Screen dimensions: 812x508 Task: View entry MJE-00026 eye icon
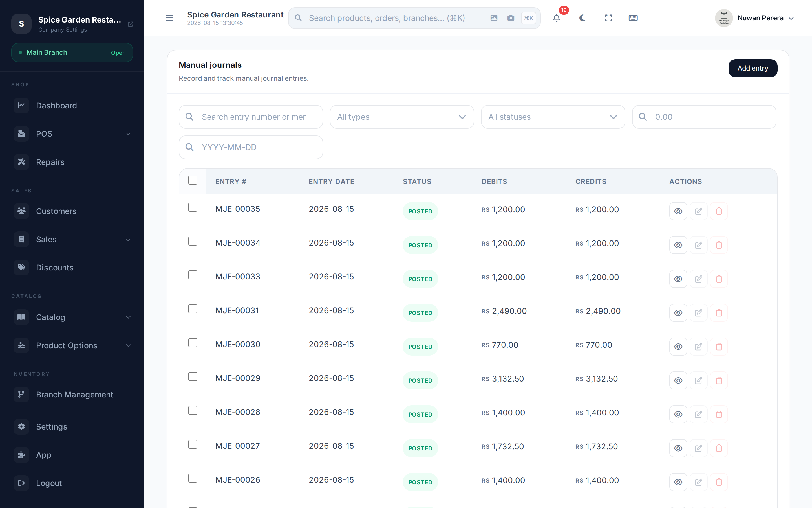(x=678, y=482)
